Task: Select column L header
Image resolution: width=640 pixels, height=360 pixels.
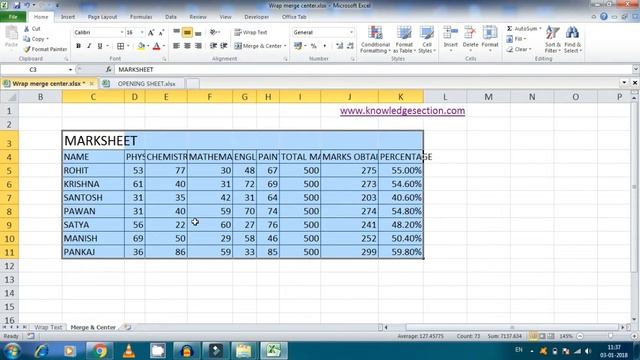Action: click(445, 97)
